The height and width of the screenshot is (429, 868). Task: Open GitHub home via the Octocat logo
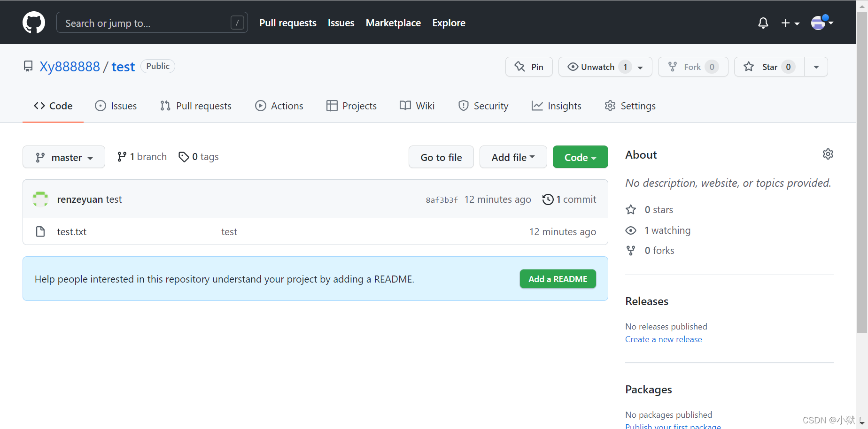34,23
